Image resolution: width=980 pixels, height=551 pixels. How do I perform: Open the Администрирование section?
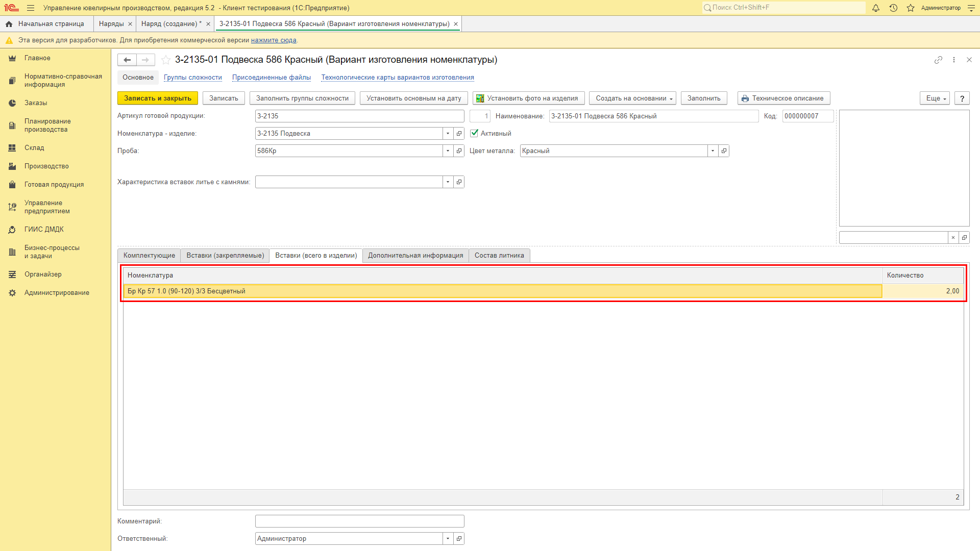(57, 293)
